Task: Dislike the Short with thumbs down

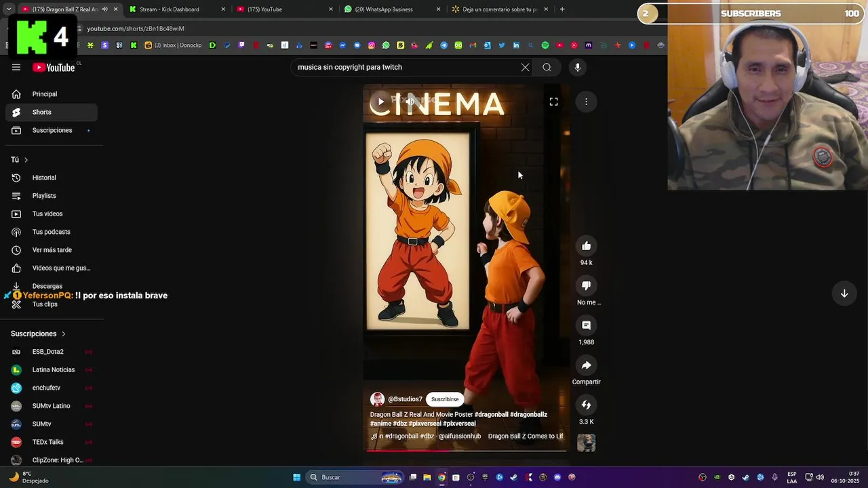Action: pyautogui.click(x=586, y=285)
